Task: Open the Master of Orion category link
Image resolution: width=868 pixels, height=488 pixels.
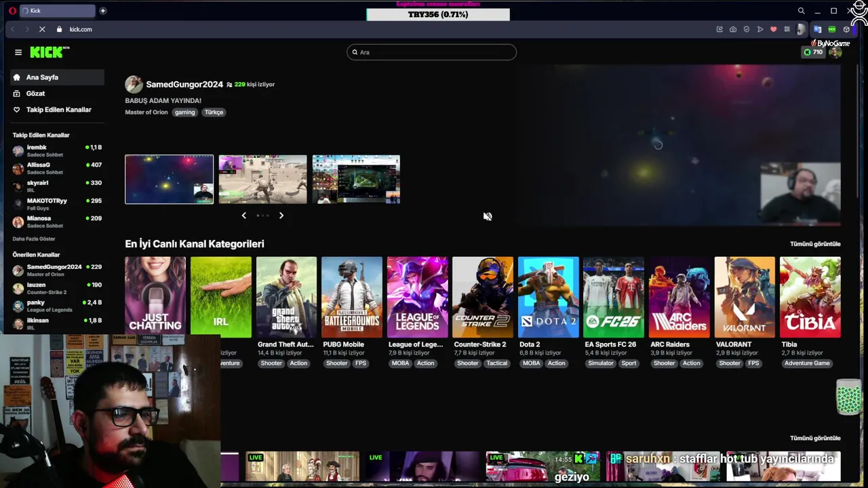Action: pos(146,113)
